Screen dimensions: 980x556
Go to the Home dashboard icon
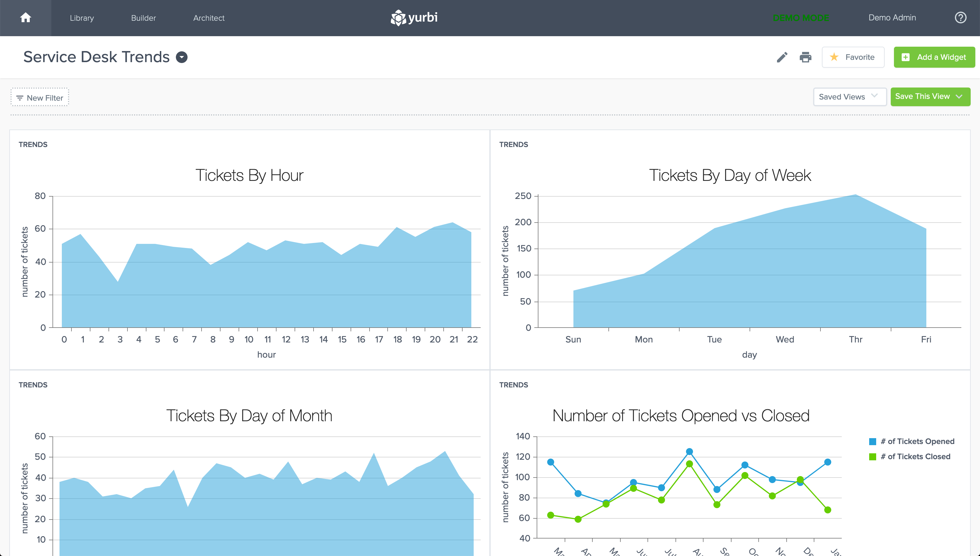(x=26, y=18)
